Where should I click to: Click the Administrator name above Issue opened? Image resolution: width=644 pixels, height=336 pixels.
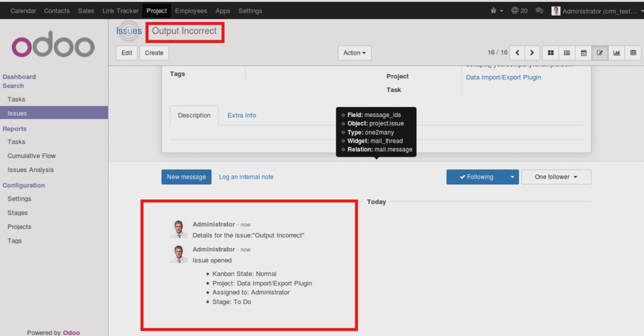coord(214,249)
